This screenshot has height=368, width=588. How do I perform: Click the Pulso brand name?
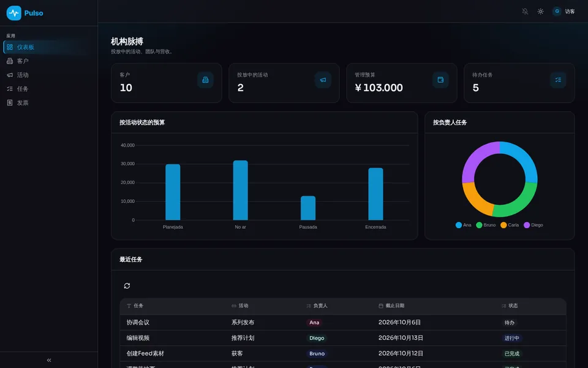click(x=34, y=13)
